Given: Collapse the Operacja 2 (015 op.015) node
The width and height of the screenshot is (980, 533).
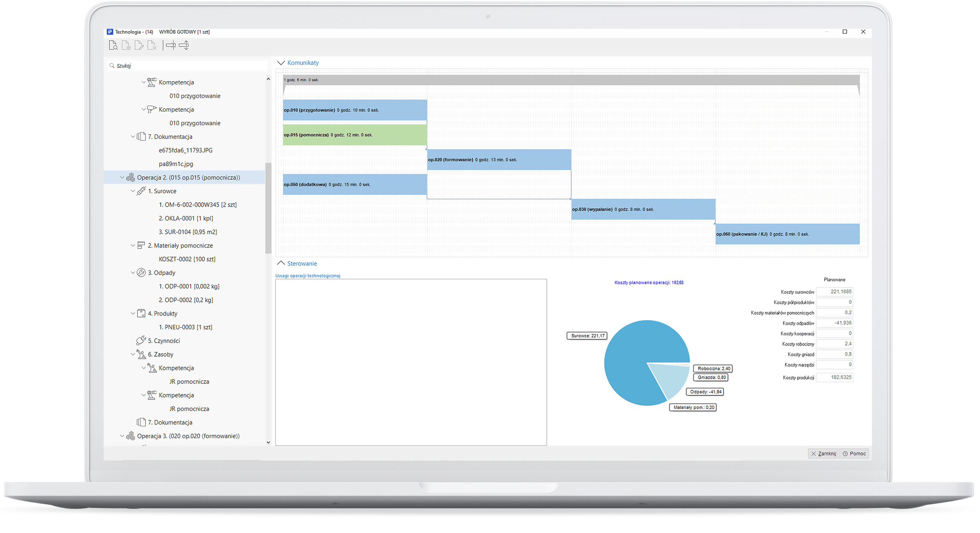Looking at the screenshot, I should click(x=122, y=178).
